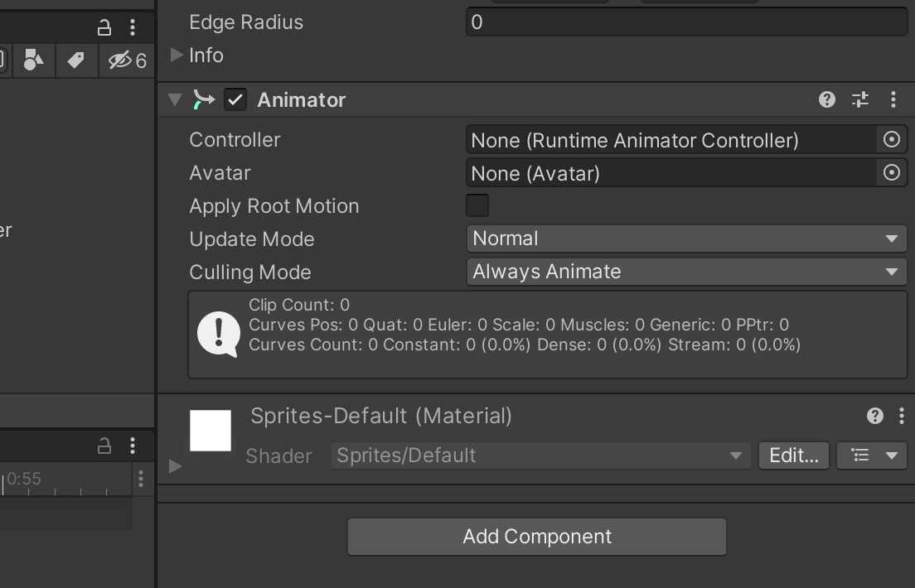Image resolution: width=915 pixels, height=588 pixels.
Task: Pick Avatar object via circle selector
Action: (892, 173)
